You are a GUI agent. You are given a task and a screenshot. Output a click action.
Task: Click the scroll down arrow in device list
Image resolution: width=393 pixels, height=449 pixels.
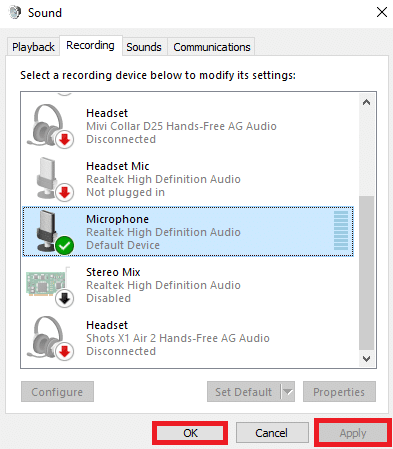pos(366,359)
